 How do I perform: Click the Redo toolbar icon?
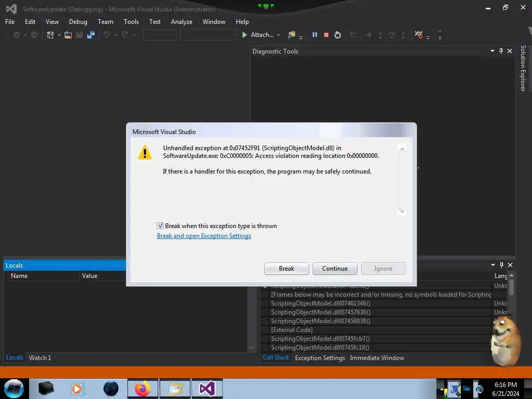pyautogui.click(x=125, y=35)
